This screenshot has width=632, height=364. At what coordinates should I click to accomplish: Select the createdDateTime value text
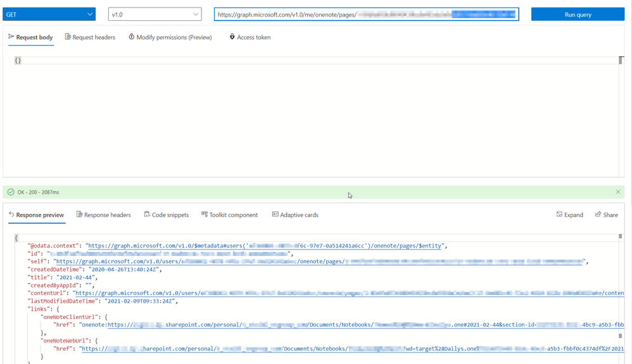(123, 270)
